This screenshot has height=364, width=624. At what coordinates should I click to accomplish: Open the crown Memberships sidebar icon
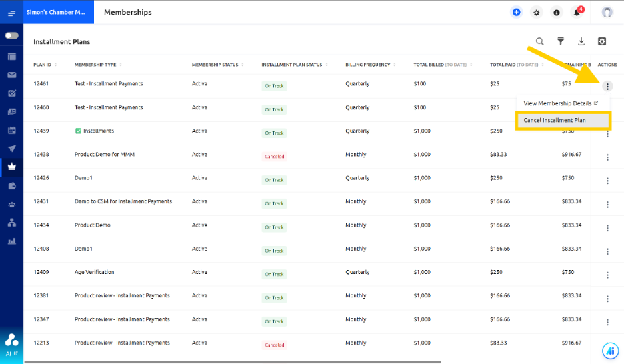pyautogui.click(x=12, y=167)
